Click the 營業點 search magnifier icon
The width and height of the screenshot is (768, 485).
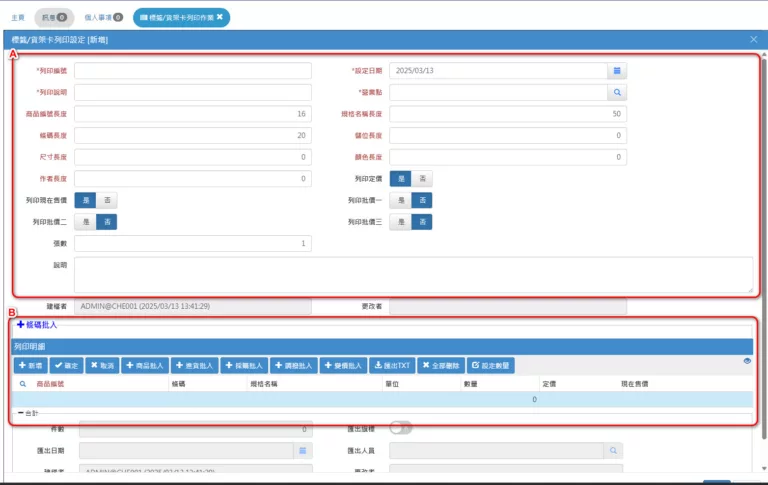(x=617, y=92)
